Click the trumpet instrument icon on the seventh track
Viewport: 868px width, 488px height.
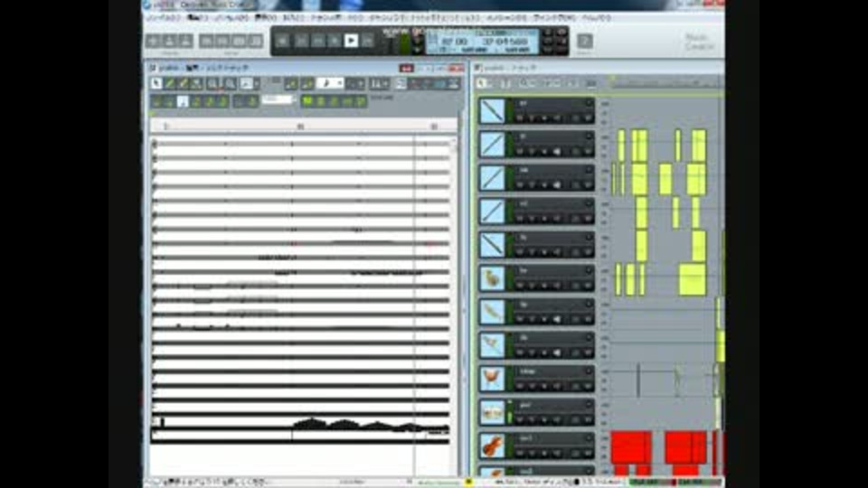pyautogui.click(x=492, y=312)
